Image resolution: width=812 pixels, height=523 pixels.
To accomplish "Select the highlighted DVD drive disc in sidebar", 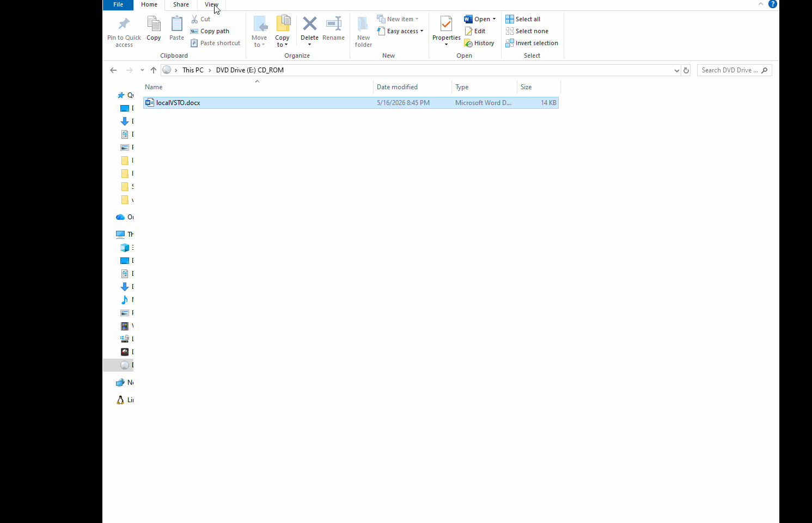I will pos(125,365).
